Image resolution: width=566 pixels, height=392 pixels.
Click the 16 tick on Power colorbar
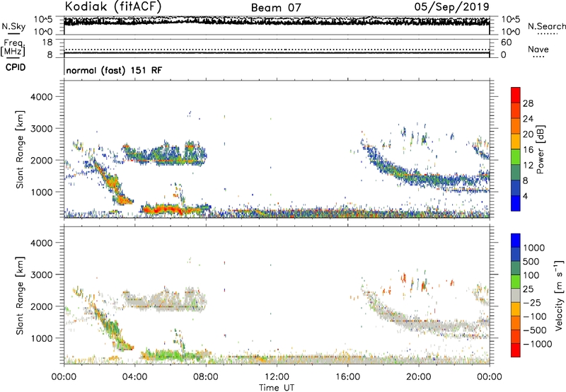coord(528,150)
